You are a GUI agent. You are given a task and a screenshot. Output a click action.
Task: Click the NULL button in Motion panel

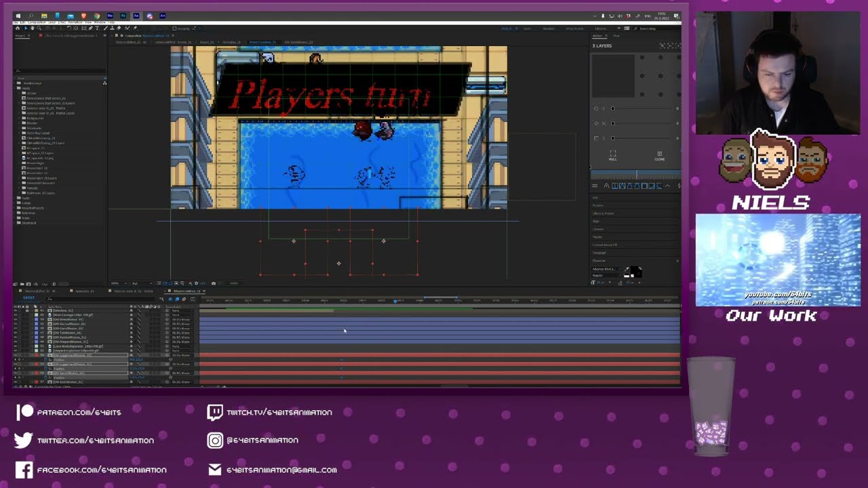[612, 156]
